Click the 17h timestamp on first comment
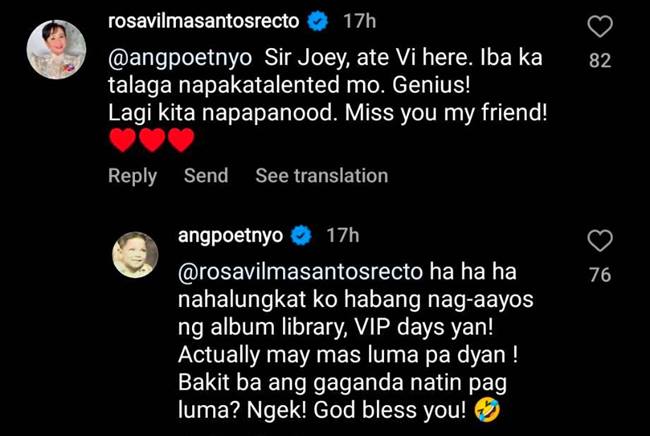The height and width of the screenshot is (436, 650). [359, 21]
